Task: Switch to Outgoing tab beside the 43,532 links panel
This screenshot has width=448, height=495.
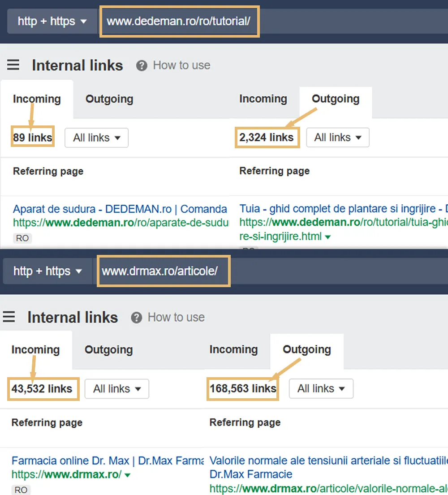Action: pos(108,350)
